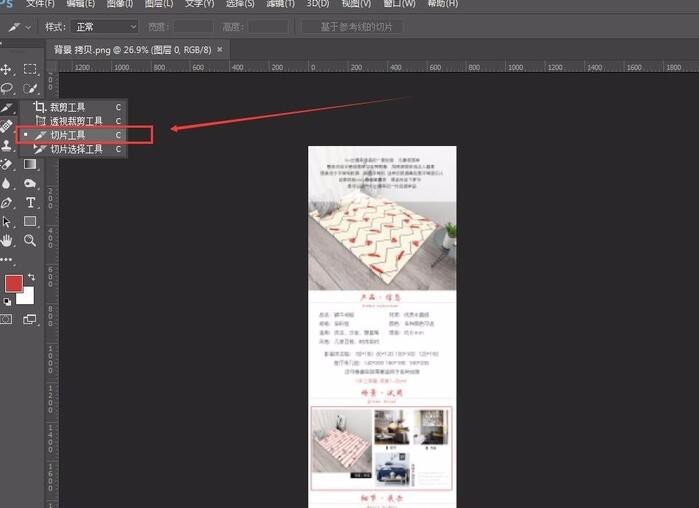
Task: Select the Move tool
Action: (x=7, y=69)
